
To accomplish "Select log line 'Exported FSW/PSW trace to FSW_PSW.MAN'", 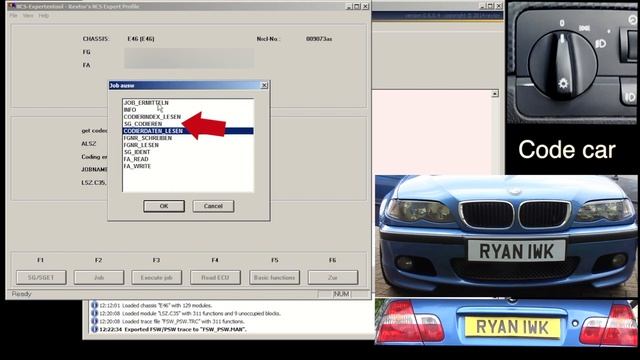I will tap(173, 329).
